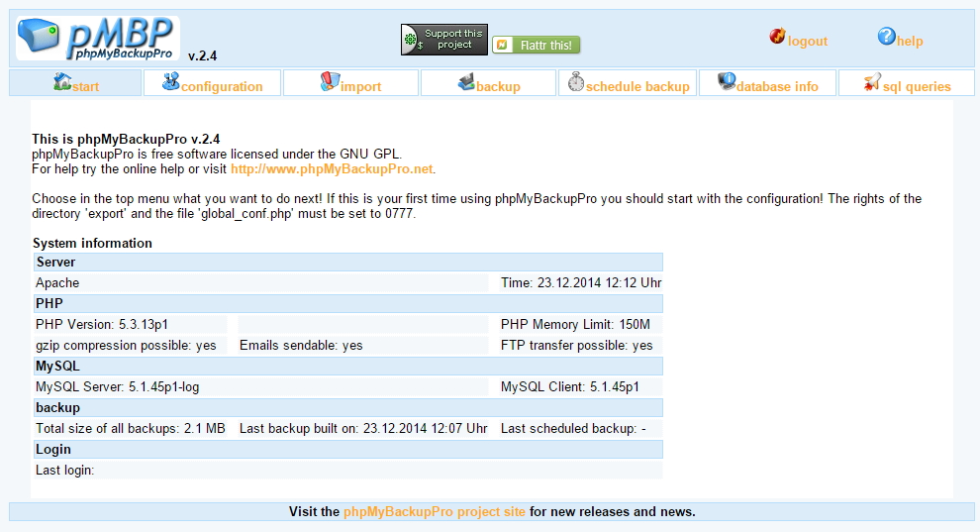980x532 pixels.
Task: Click 'Time: 23.12.2014 12:12 Uhr'
Action: click(581, 282)
